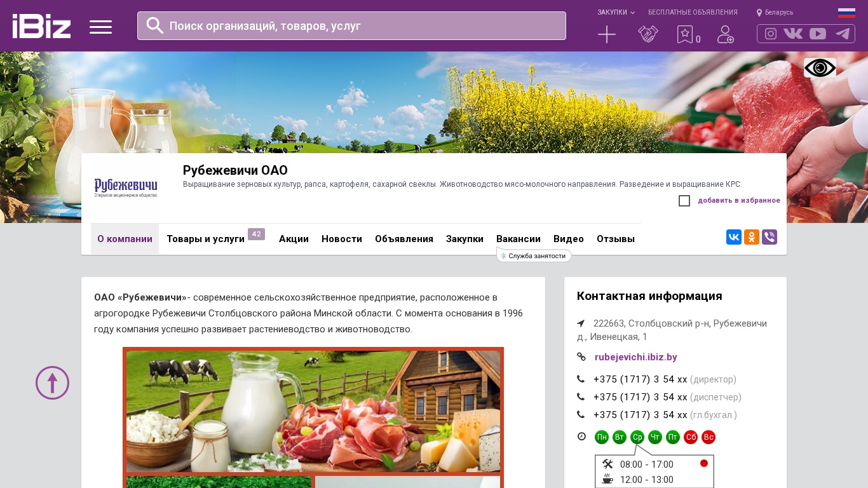Click the handshake partnership icon
Viewport: 868px width, 488px height.
pyautogui.click(x=648, y=34)
